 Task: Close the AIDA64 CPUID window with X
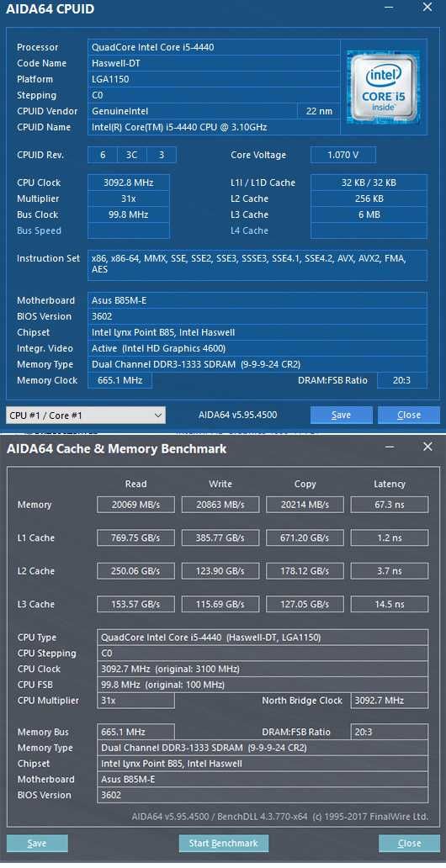tap(427, 8)
